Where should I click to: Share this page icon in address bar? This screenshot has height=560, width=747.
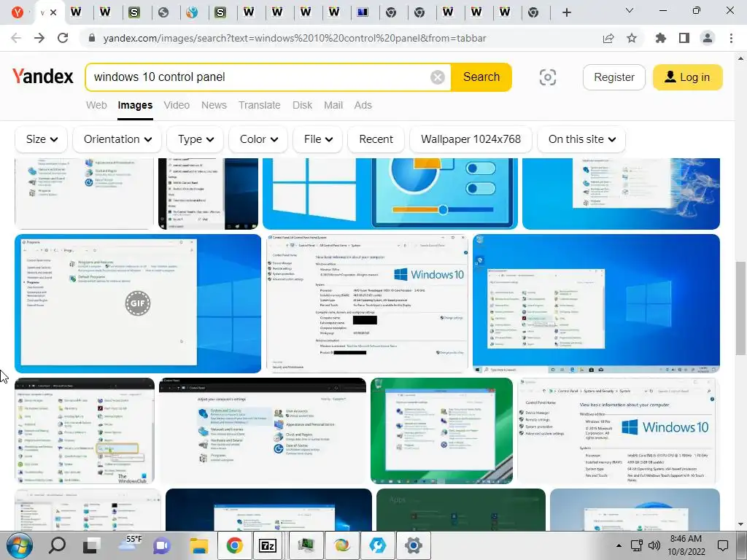pyautogui.click(x=608, y=38)
